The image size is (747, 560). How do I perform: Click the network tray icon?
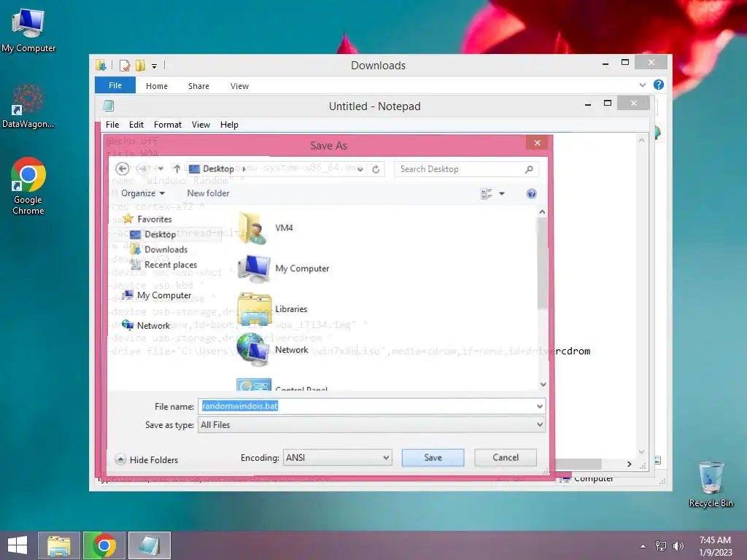661,545
